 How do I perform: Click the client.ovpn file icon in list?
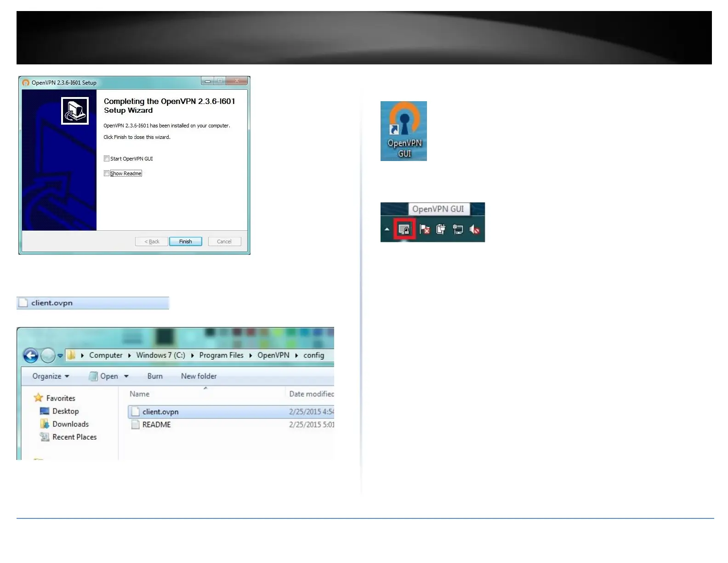(x=135, y=412)
